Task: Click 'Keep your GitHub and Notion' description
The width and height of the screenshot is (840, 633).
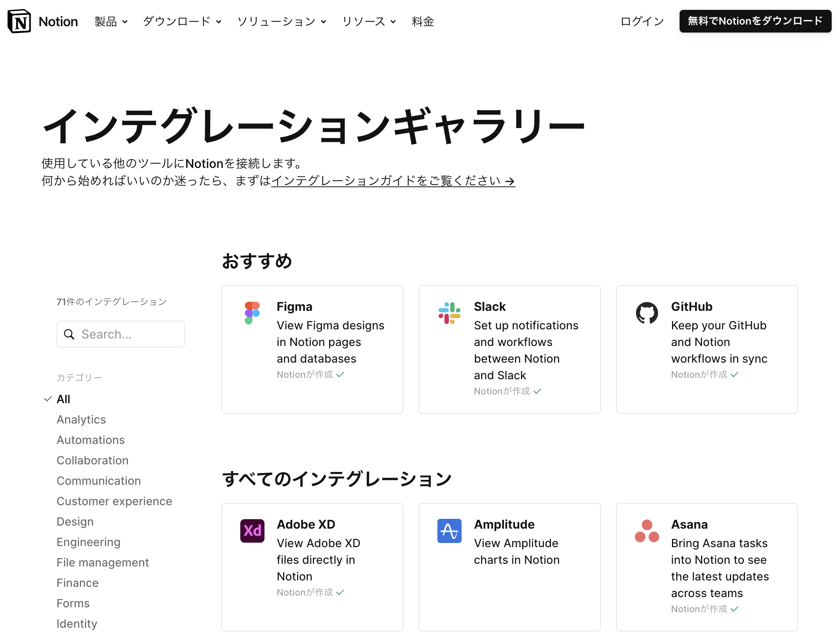Action: click(719, 342)
